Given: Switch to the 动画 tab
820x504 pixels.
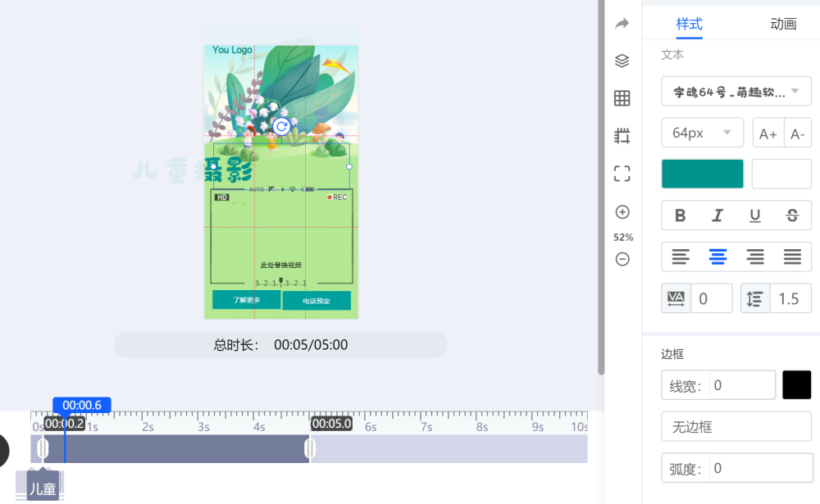Looking at the screenshot, I should pos(783,24).
